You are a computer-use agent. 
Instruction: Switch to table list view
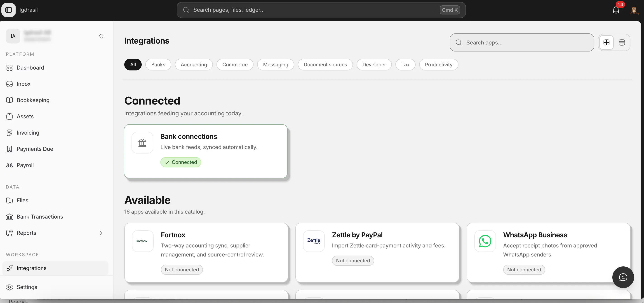pos(622,42)
